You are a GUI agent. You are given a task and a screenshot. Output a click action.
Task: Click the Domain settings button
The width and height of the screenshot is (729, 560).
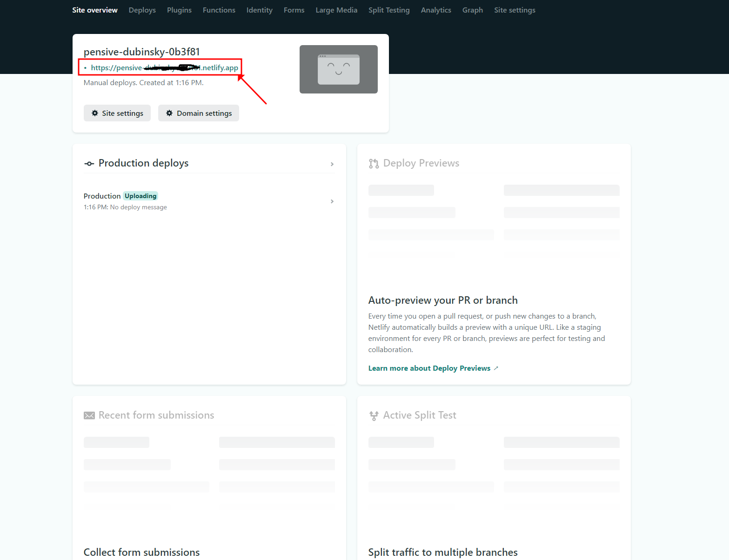199,113
